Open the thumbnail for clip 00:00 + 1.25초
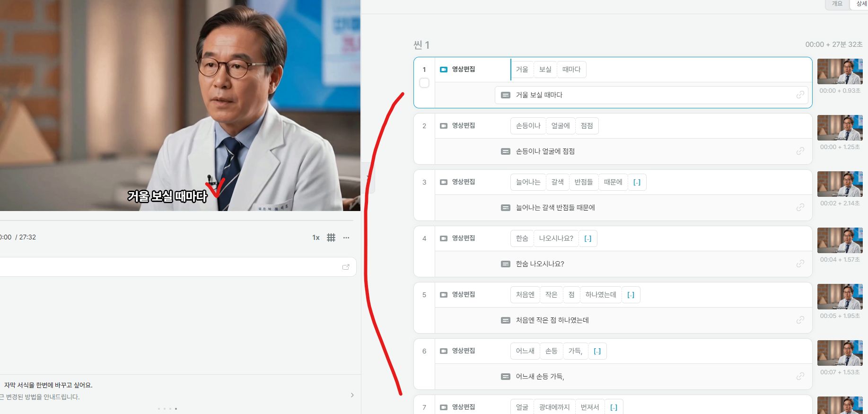Image resolution: width=868 pixels, height=414 pixels. click(840, 128)
